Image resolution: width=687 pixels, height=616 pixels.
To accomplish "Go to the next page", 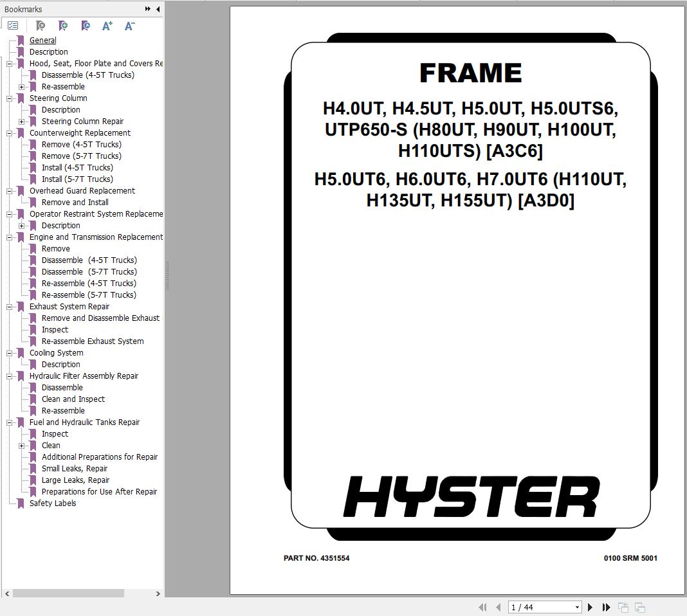I will click(x=590, y=607).
